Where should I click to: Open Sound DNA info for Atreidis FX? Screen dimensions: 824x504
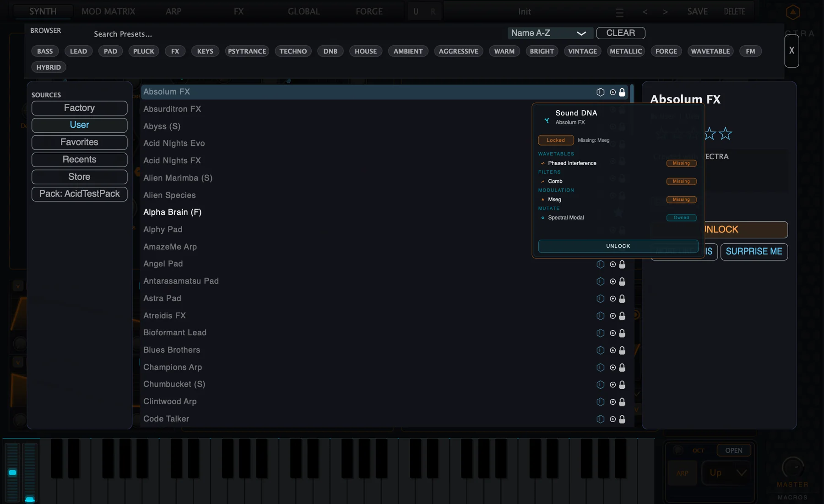click(x=600, y=316)
